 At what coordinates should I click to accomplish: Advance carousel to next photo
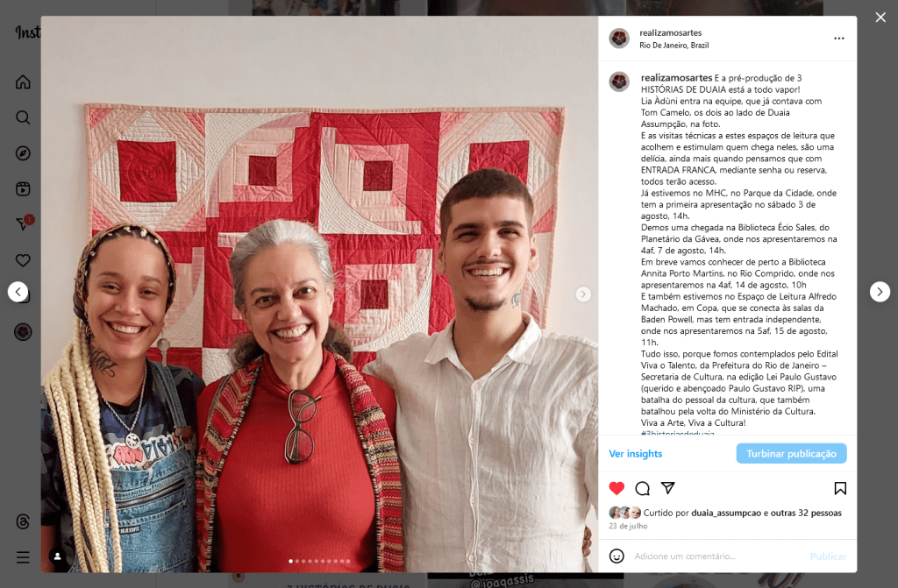coord(583,294)
